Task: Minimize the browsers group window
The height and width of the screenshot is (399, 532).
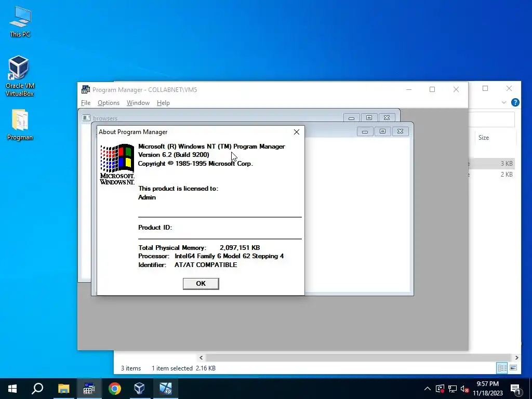Action: [x=352, y=118]
